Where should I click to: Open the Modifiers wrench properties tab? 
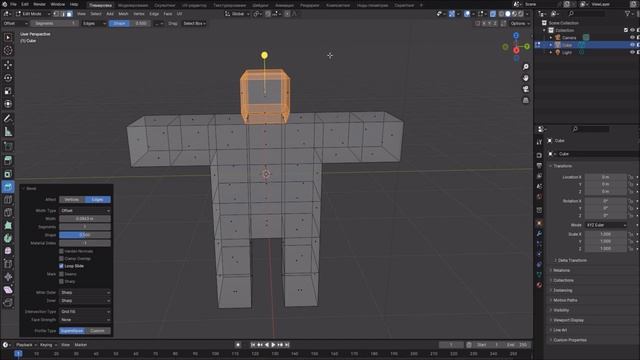point(539,234)
